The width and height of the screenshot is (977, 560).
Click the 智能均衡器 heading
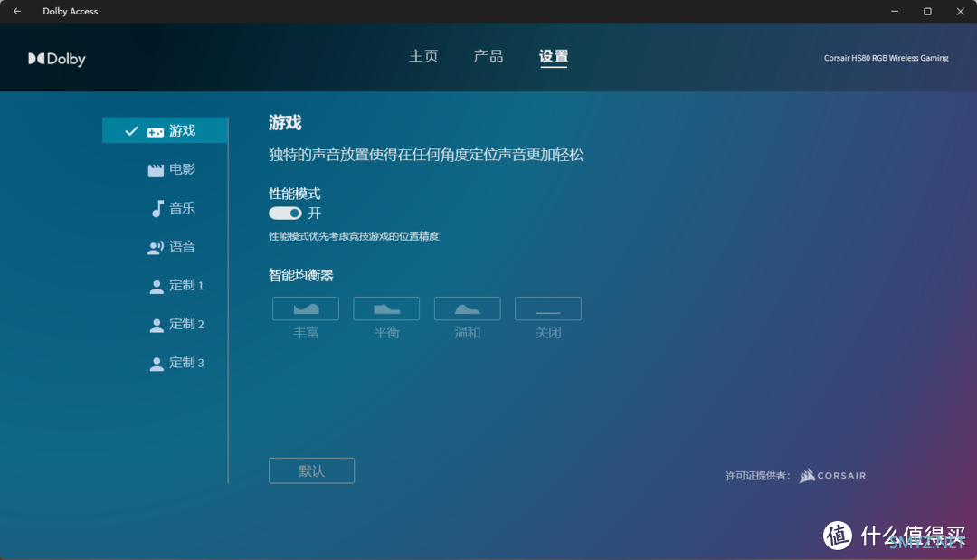[x=301, y=275]
